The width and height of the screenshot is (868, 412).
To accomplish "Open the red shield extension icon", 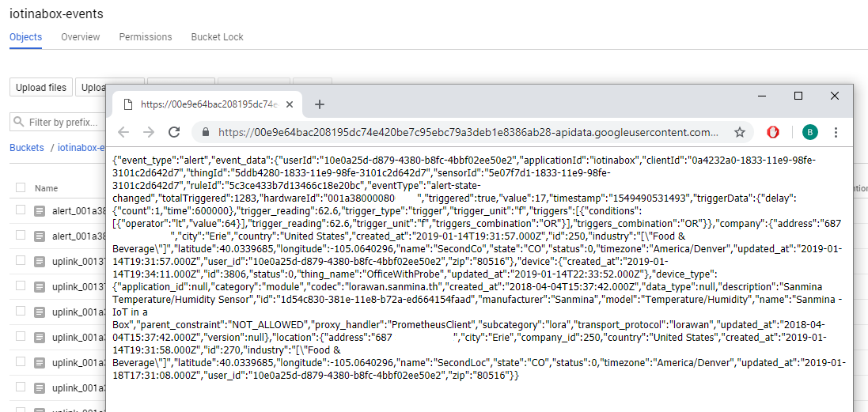I will [x=773, y=132].
